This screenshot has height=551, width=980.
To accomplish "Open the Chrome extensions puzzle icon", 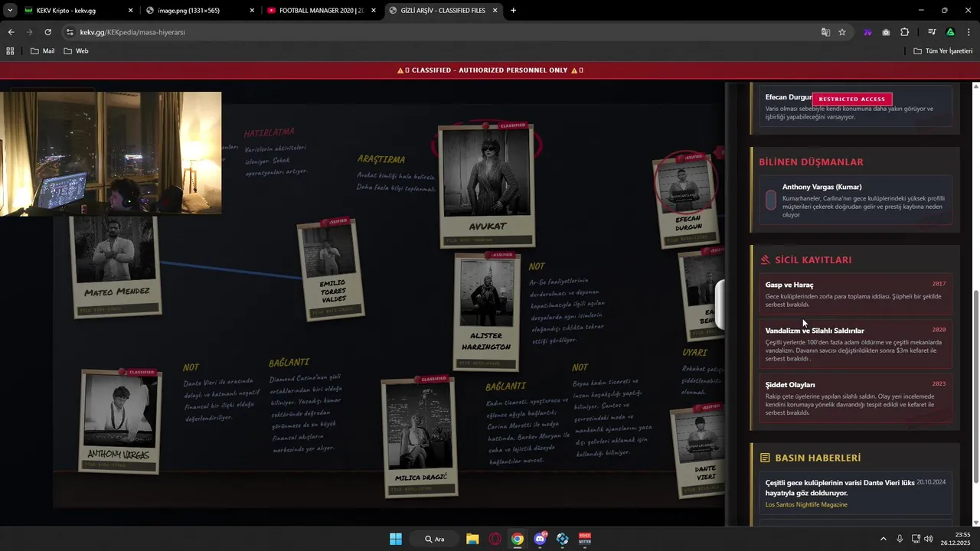I will 904,32.
